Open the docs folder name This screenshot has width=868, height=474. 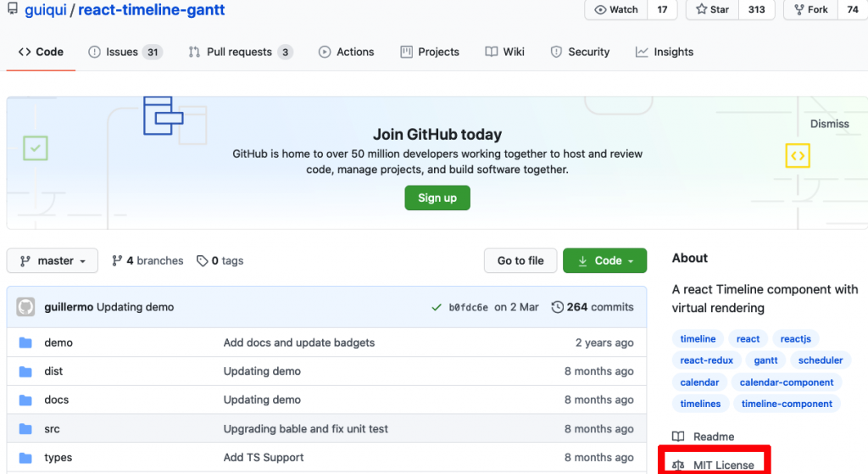57,399
